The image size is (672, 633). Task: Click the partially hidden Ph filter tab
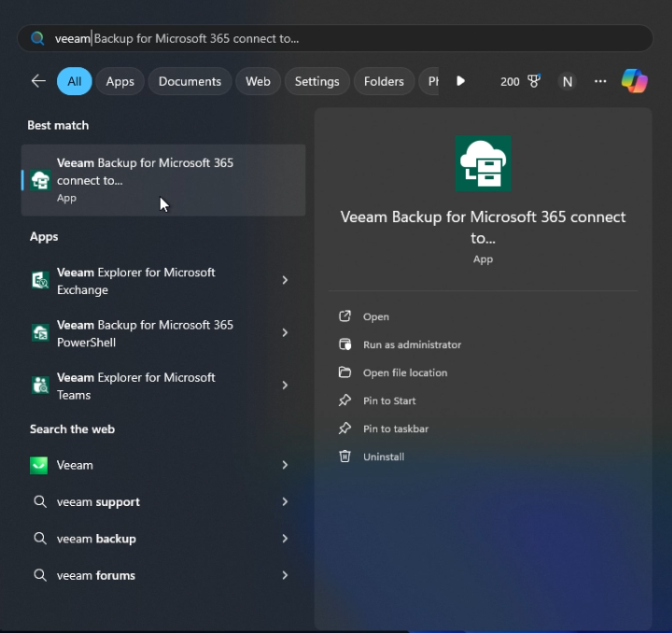(x=429, y=81)
